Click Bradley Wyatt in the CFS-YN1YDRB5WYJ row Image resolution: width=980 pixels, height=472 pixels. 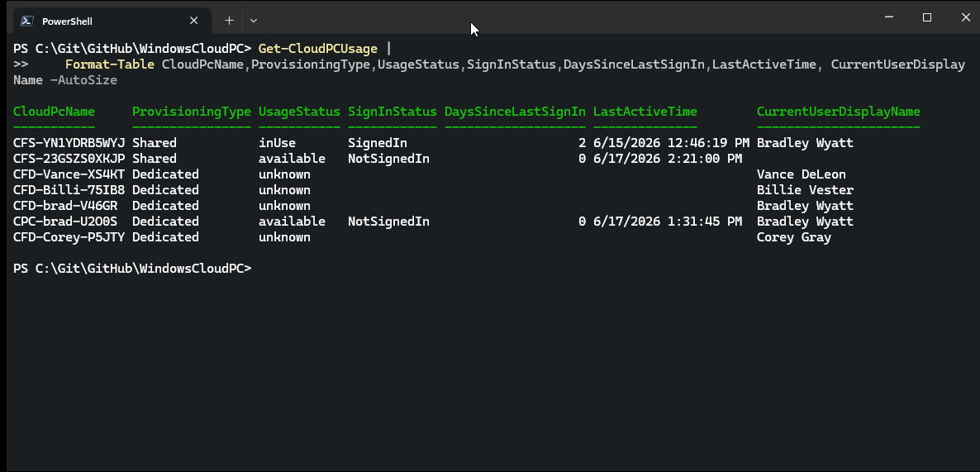804,143
